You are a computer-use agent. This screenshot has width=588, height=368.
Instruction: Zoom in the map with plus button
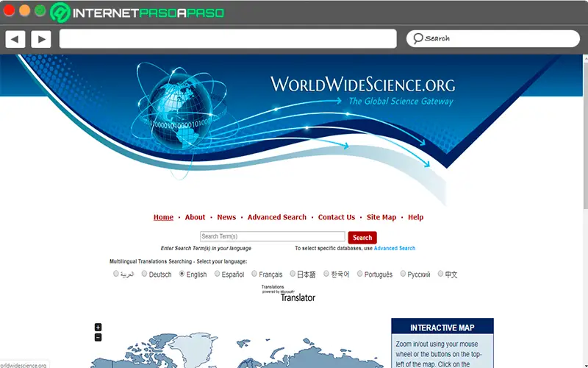(98, 327)
